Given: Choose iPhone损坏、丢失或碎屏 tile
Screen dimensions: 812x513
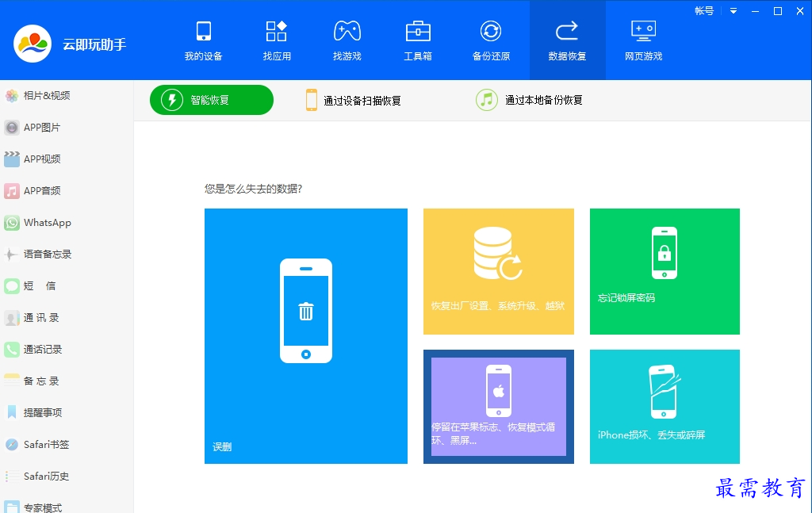Looking at the screenshot, I should [665, 407].
